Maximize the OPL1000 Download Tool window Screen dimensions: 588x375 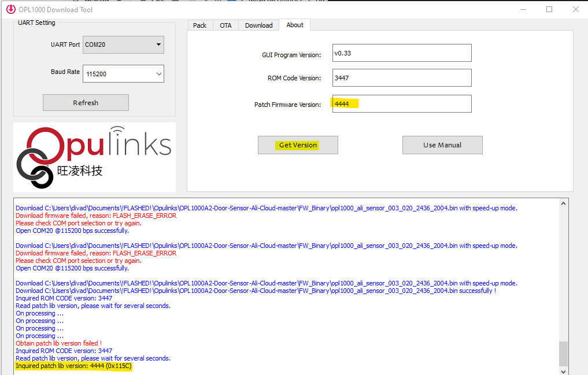click(549, 9)
